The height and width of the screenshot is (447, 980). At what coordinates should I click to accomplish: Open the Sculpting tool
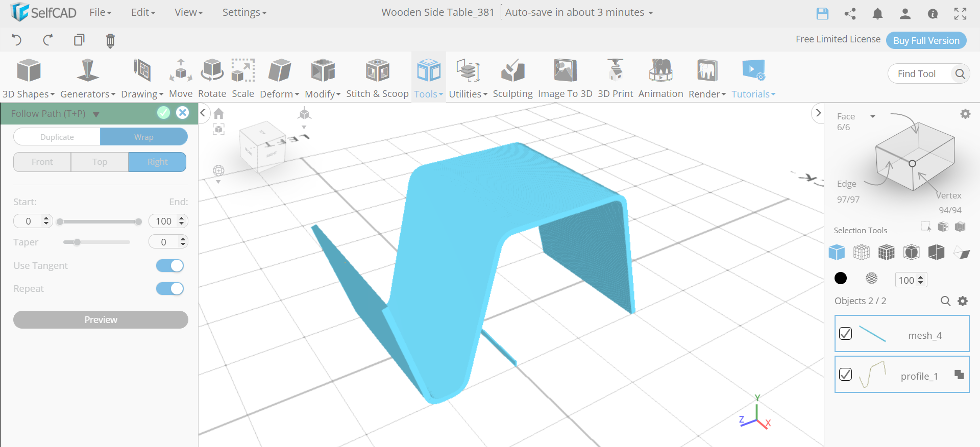click(x=512, y=78)
